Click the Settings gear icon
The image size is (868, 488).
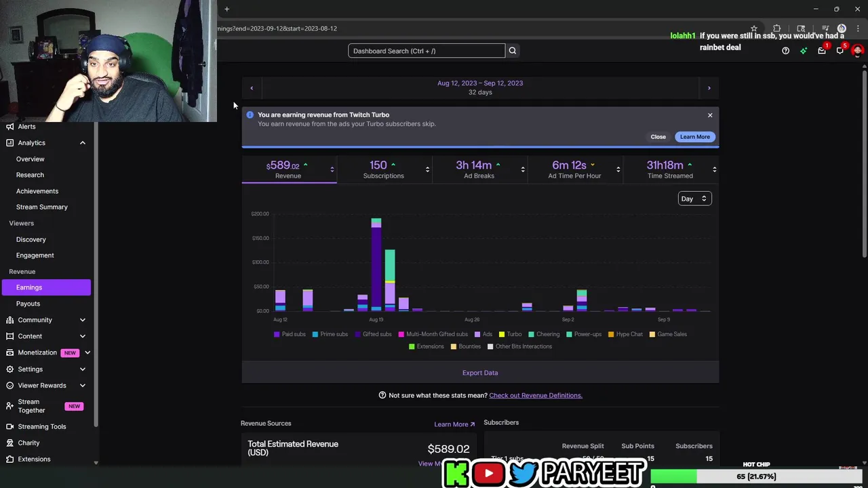point(9,369)
